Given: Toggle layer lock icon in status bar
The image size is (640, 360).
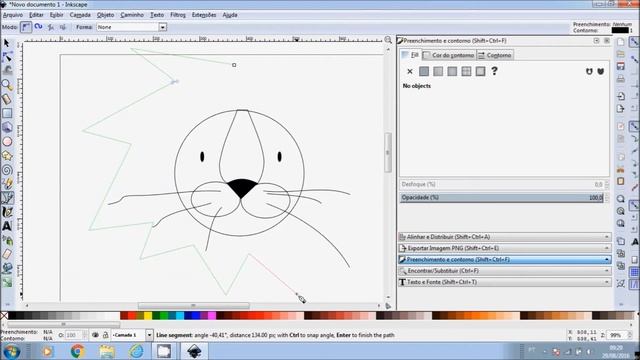Looking at the screenshot, I should pyautogui.click(x=105, y=335).
